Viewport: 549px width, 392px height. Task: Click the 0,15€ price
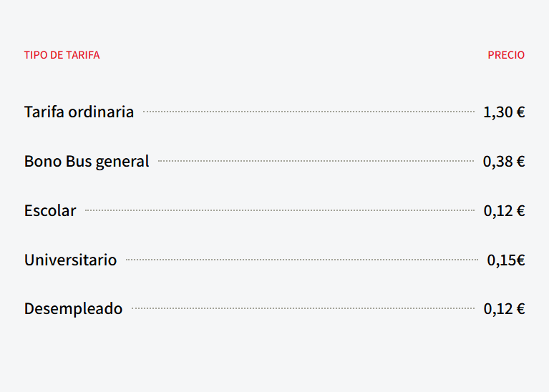pyautogui.click(x=506, y=260)
